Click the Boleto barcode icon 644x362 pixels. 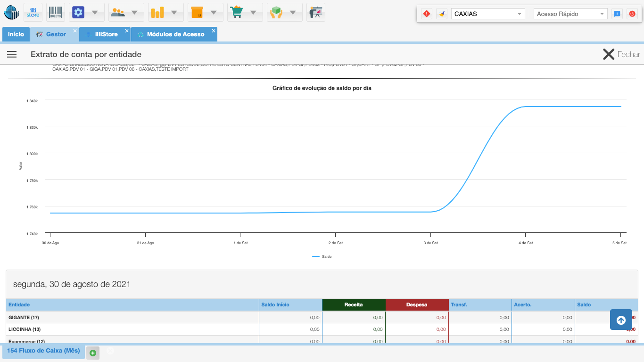pyautogui.click(x=56, y=12)
